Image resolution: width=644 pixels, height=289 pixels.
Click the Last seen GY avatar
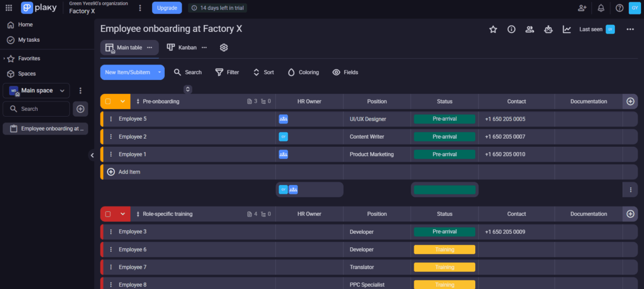(x=610, y=29)
